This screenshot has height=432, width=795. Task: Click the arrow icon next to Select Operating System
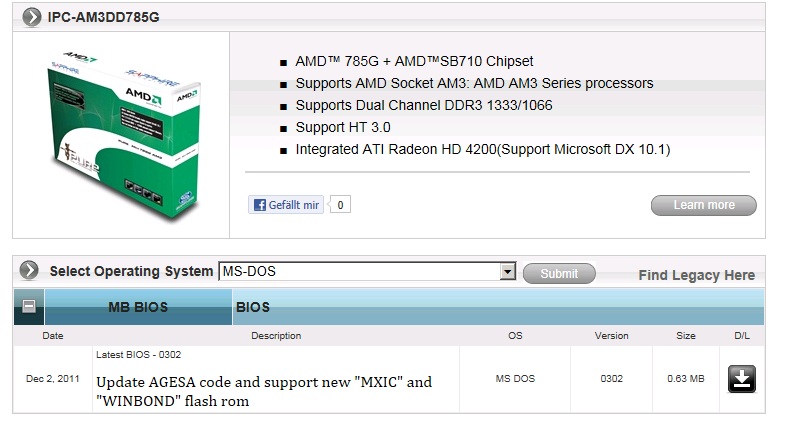pos(29,270)
